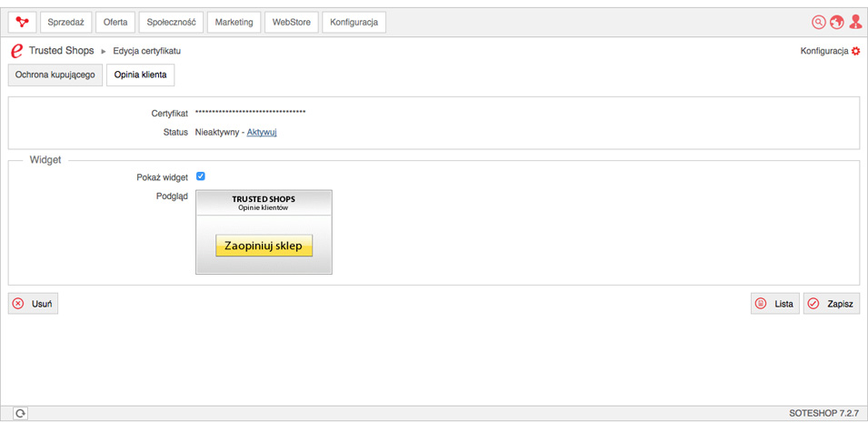This screenshot has width=868, height=422.
Task: Click the Edycja certyfikatu breadcrumb text
Action: click(146, 51)
